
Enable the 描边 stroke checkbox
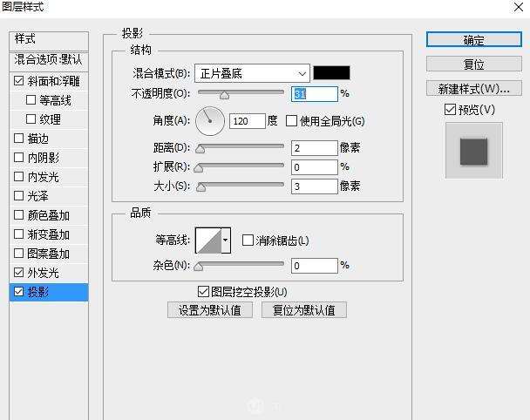20,139
